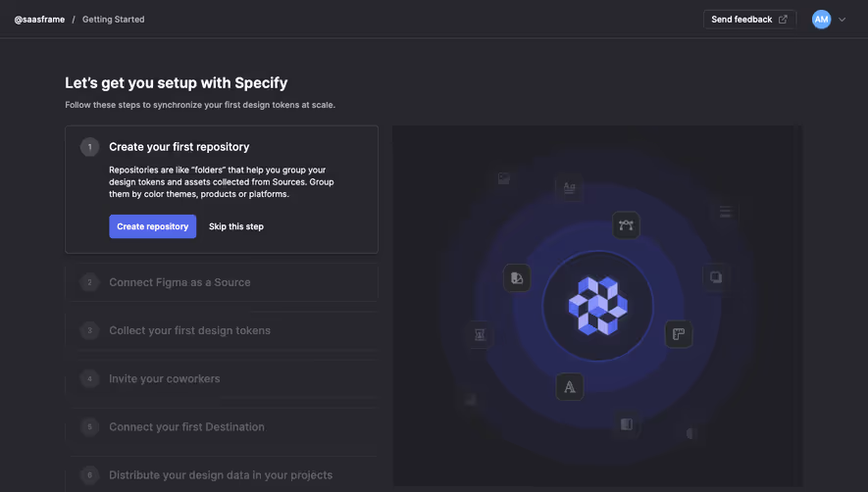
Task: Select step 3 number badge
Action: (x=89, y=330)
